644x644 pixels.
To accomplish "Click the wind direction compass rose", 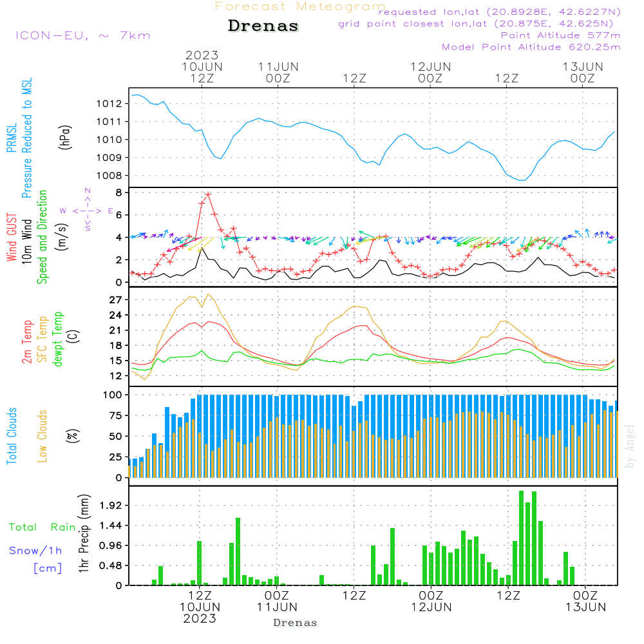I will 87,211.
